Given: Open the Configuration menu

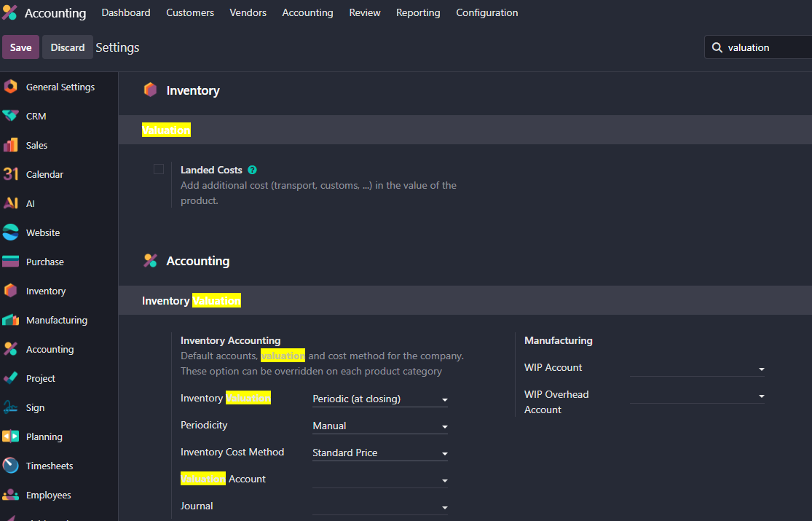Looking at the screenshot, I should (x=486, y=13).
